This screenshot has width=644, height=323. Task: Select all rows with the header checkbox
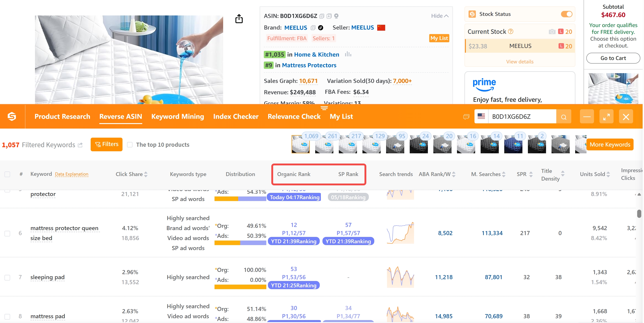7,174
